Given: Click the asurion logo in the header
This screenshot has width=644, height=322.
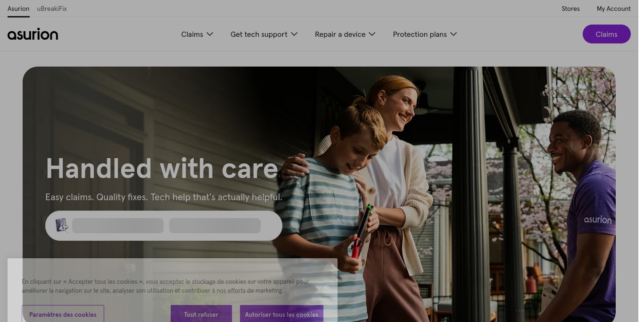Looking at the screenshot, I should pyautogui.click(x=33, y=34).
